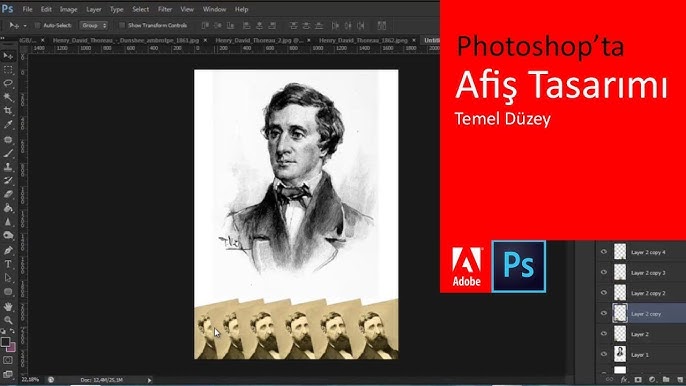Screen dimensions: 686x386
Task: Select the Path Selection tool
Action: point(8,278)
